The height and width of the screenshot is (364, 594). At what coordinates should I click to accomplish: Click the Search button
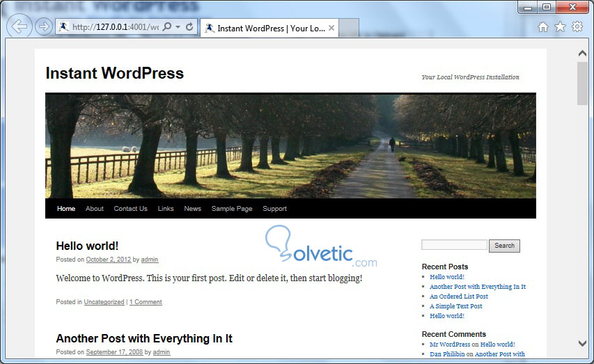504,246
